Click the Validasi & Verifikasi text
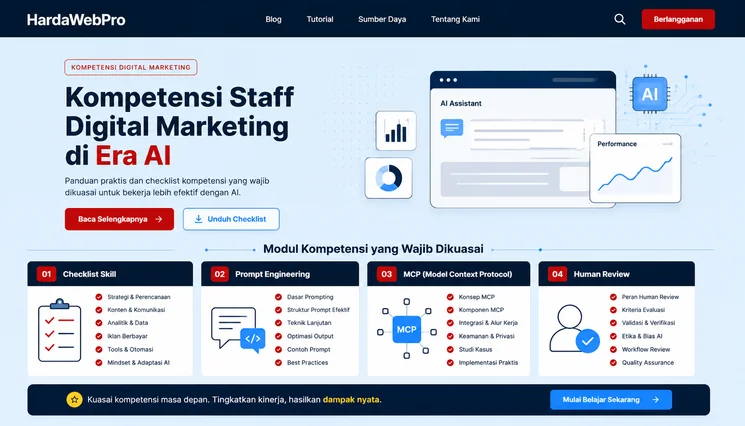745x426 pixels. tap(648, 323)
